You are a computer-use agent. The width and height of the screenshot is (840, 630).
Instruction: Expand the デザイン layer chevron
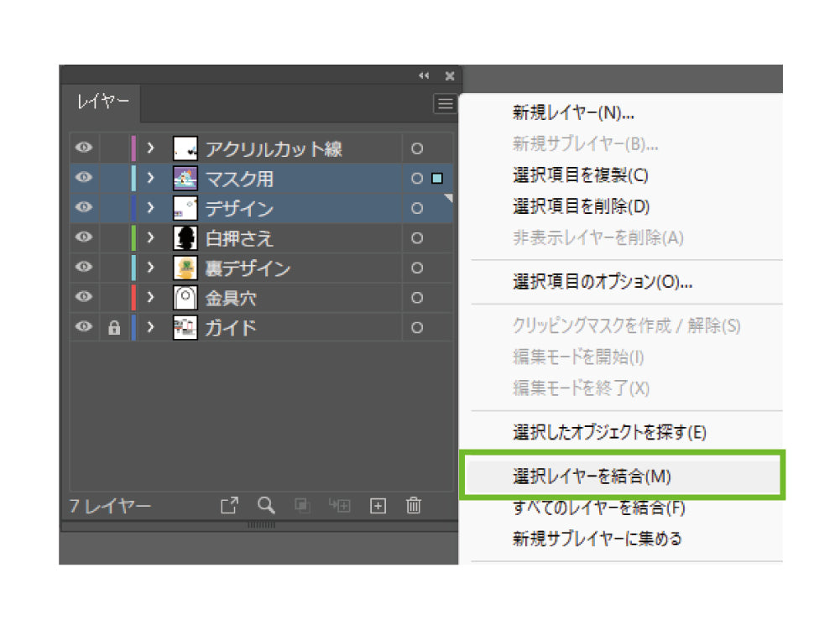pos(150,208)
